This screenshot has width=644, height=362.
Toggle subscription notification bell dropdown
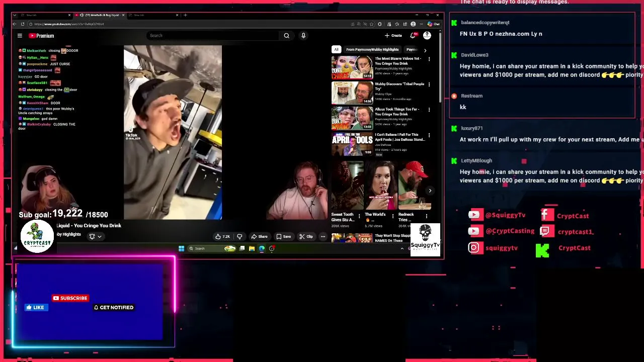[96, 236]
